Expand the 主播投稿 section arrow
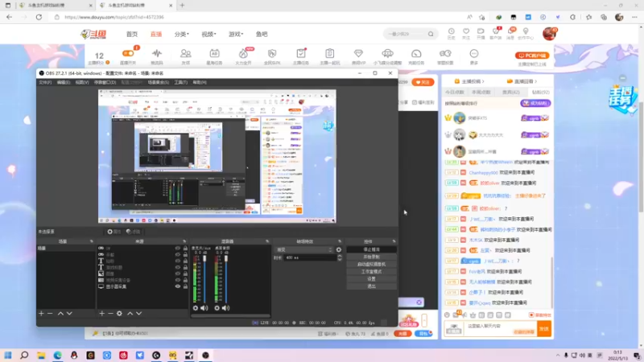This screenshot has width=644, height=362. (x=483, y=81)
